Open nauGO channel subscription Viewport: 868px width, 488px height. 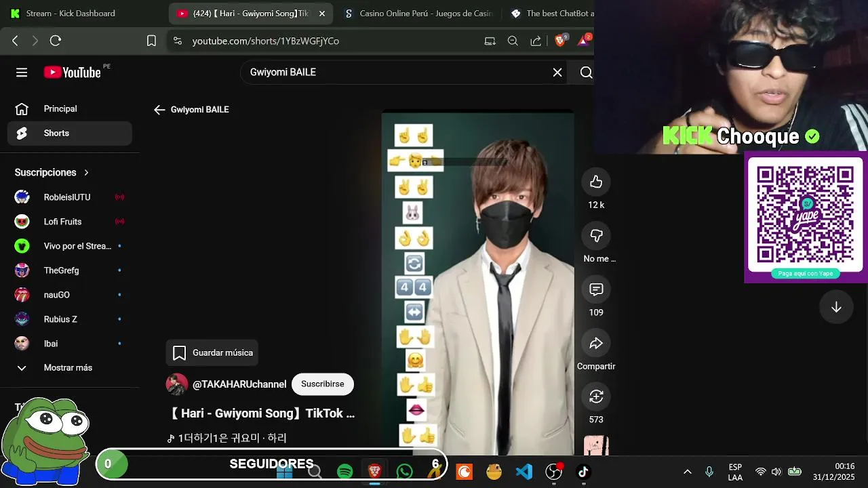click(x=70, y=295)
